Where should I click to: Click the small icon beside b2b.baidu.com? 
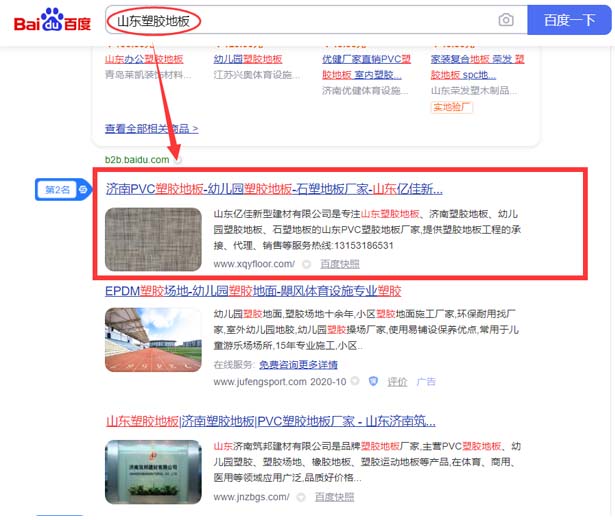(x=178, y=160)
